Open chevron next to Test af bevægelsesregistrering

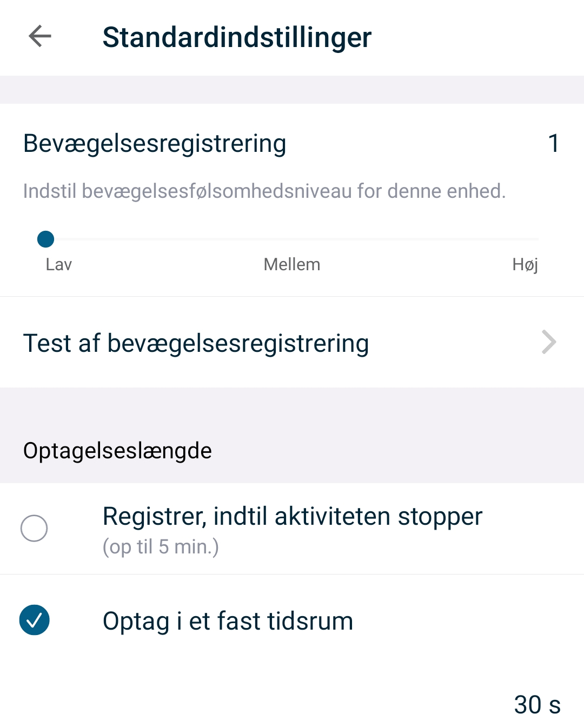point(549,343)
